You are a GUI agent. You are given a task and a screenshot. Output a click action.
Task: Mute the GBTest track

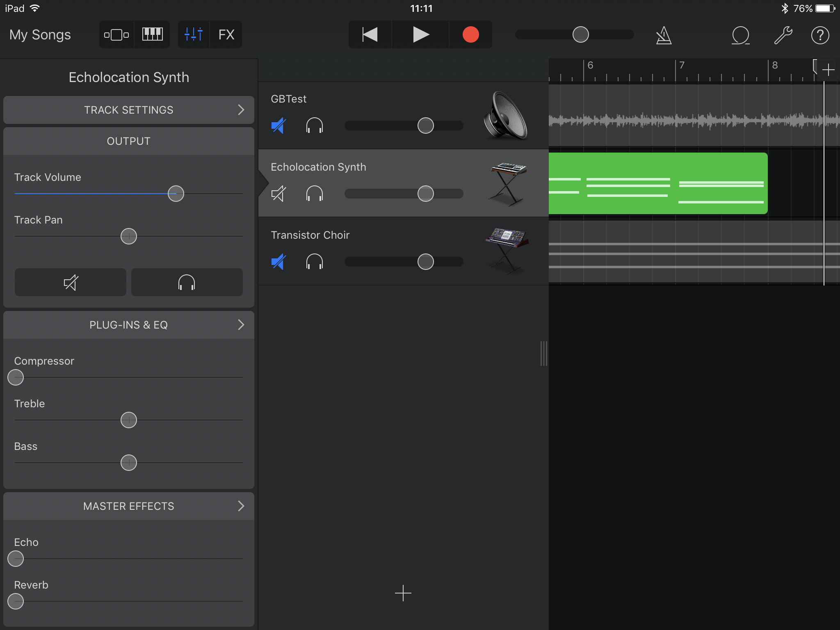[x=278, y=126]
